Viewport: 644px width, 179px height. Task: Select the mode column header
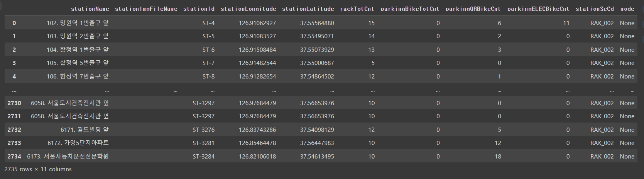tap(627, 9)
